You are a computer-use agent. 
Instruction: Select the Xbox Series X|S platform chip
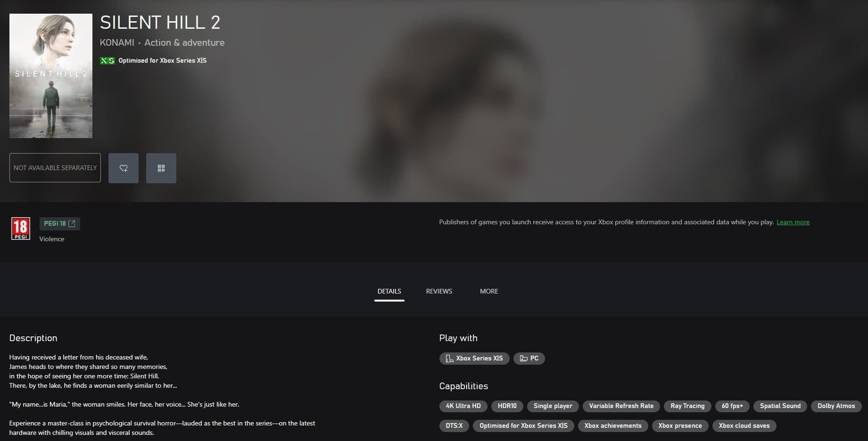[x=474, y=359]
